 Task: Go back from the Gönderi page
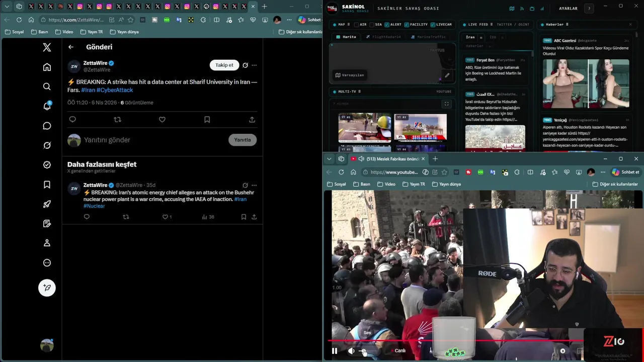[71, 47]
